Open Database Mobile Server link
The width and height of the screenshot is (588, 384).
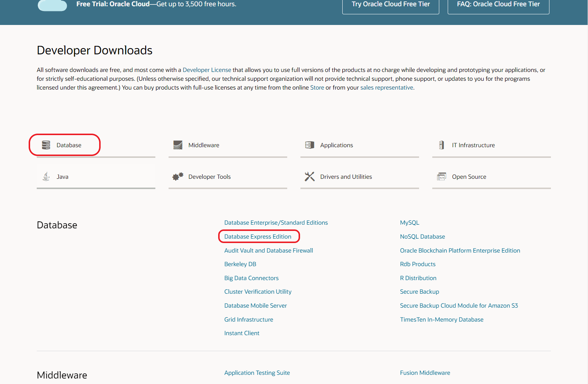[x=256, y=305]
